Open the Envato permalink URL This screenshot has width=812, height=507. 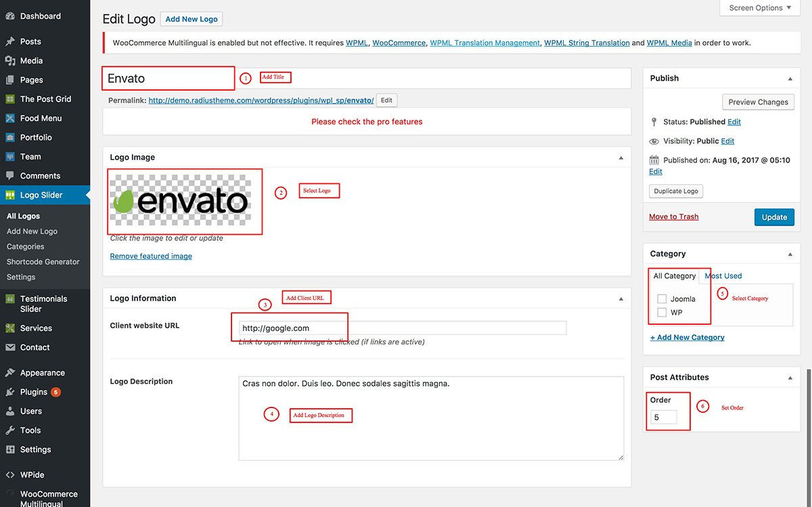coord(261,100)
